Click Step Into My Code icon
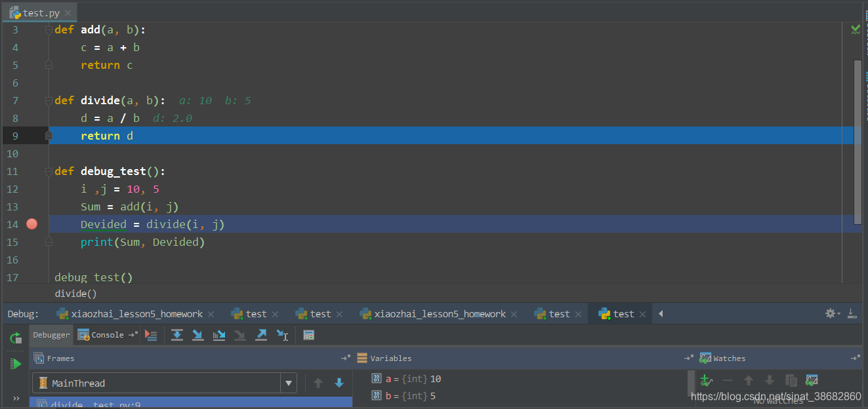This screenshot has height=409, width=868. click(218, 335)
